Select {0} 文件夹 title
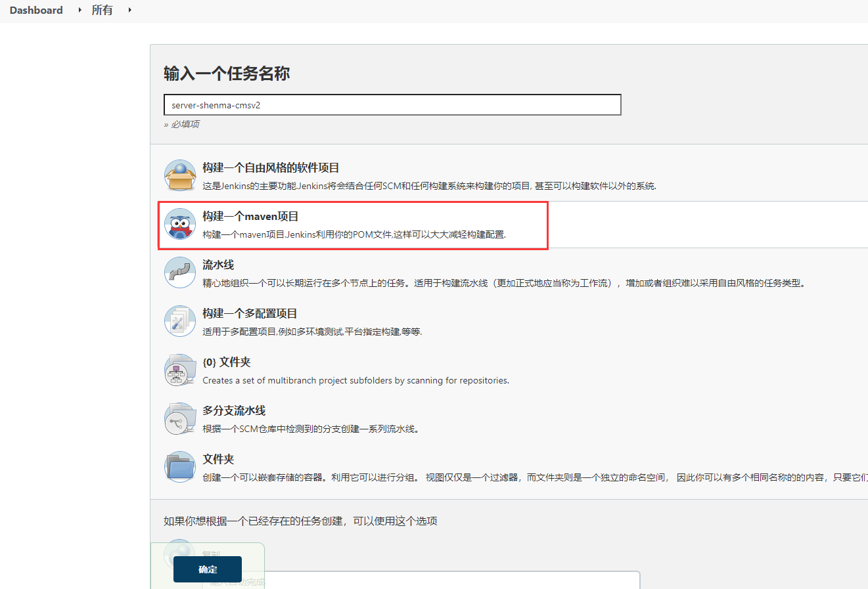 pyautogui.click(x=227, y=362)
